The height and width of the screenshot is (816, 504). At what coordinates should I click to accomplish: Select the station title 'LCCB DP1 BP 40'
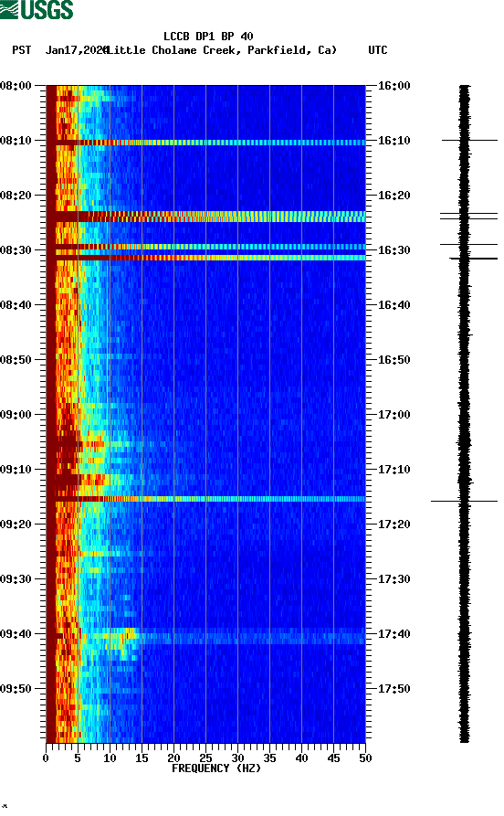coord(208,37)
